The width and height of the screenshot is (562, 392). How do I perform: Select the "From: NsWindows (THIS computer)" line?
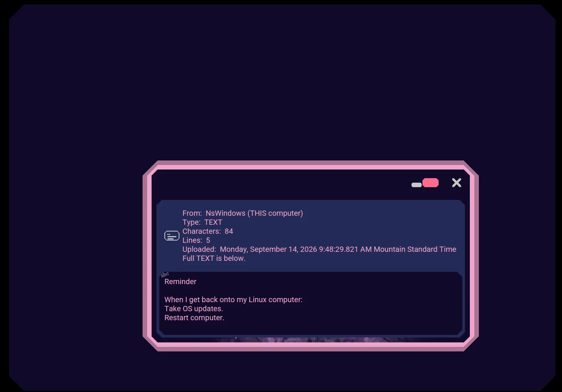tap(243, 213)
